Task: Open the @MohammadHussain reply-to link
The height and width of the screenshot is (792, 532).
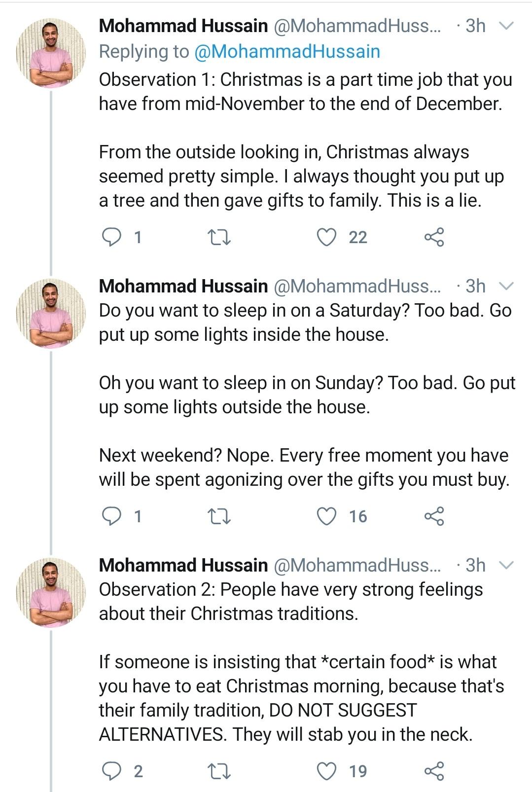Action: pos(287,51)
